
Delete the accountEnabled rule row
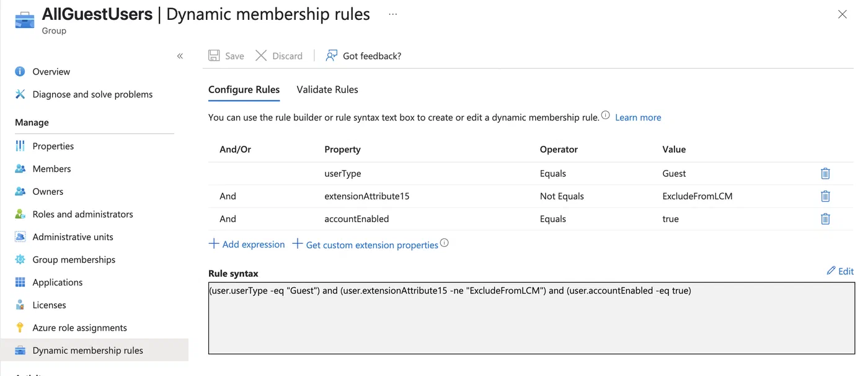(x=825, y=219)
